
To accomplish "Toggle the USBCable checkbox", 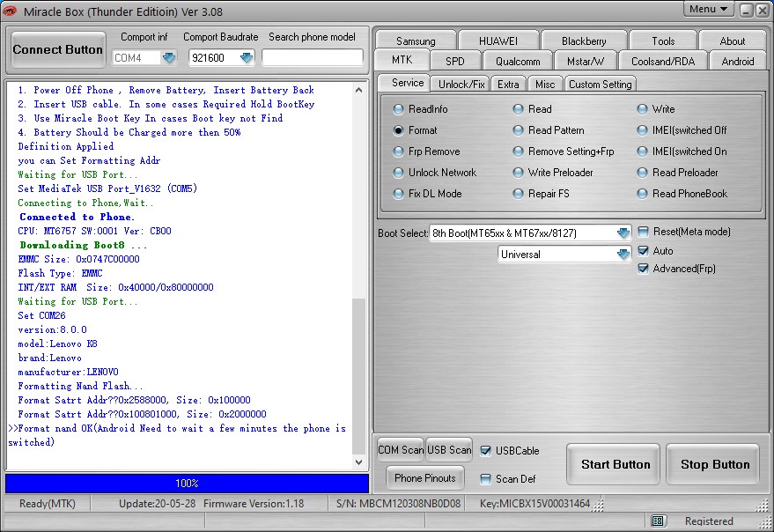I will coord(486,450).
